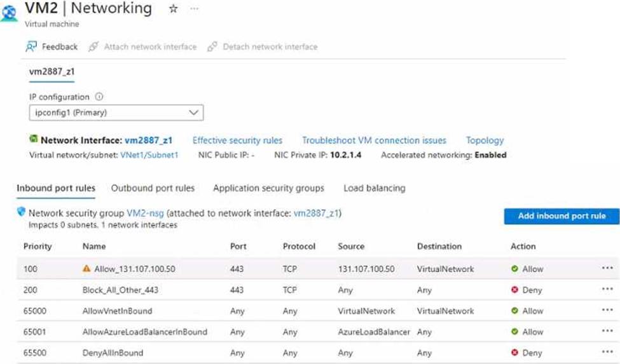Select the AllowAzureLoadBalancerInBound rule row
620x364 pixels.
pos(144,332)
